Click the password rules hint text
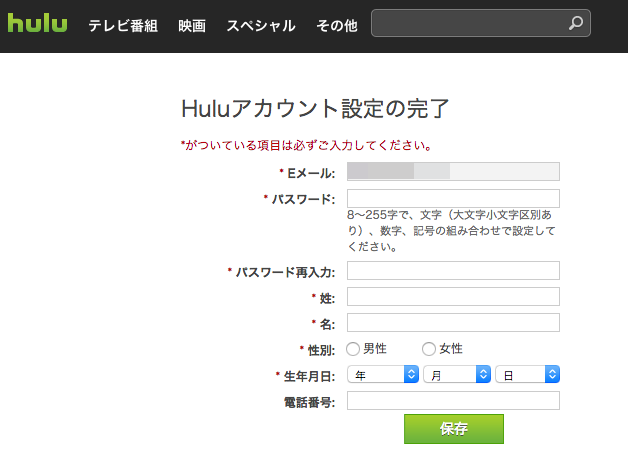 pos(451,231)
